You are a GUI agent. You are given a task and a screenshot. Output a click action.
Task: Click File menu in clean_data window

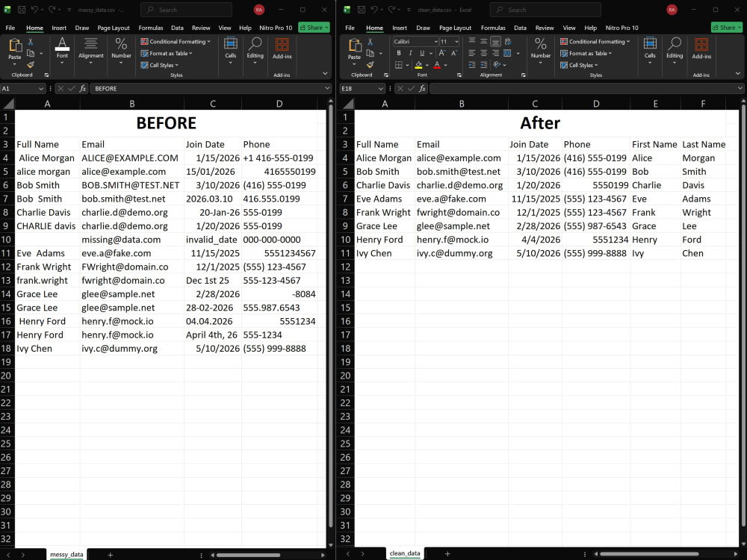coord(350,28)
